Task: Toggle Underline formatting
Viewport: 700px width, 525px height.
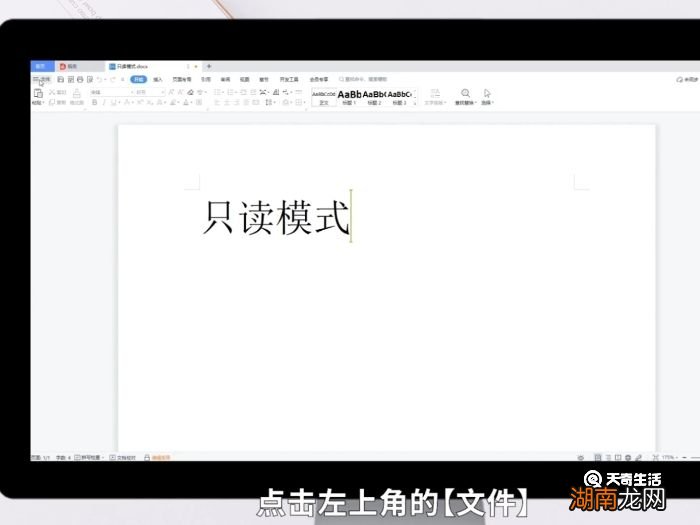Action: click(113, 102)
